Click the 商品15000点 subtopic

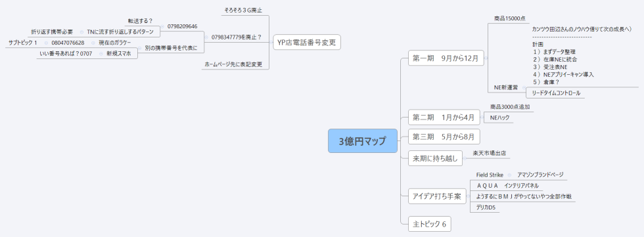pyautogui.click(x=510, y=18)
